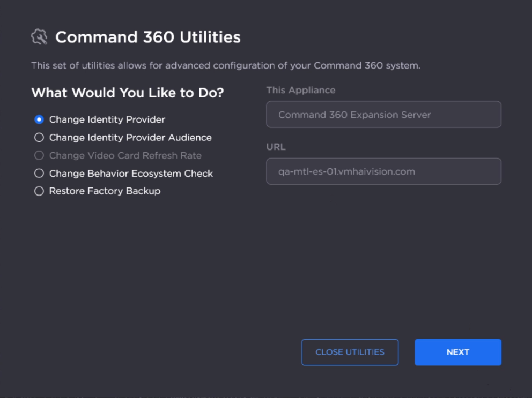Click the disabled Change Video Card Refresh Rate radio
The height and width of the screenshot is (398, 532).
[38, 155]
